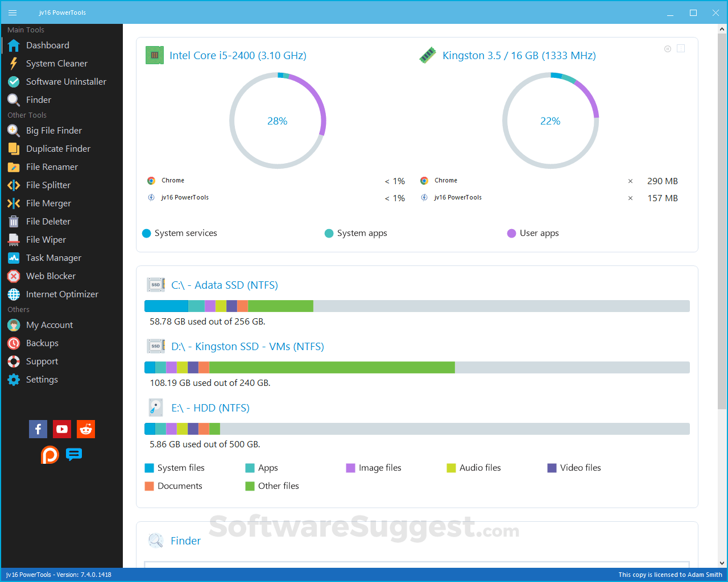Close Chrome via the X beside 290 MB
Image resolution: width=728 pixels, height=582 pixels.
tap(630, 181)
